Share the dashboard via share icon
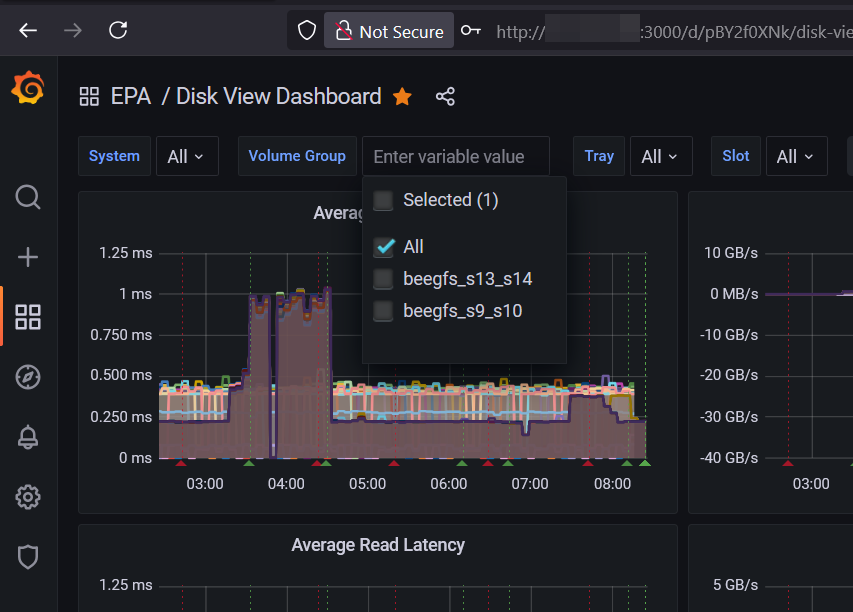Viewport: 853px width, 612px height. [x=445, y=97]
